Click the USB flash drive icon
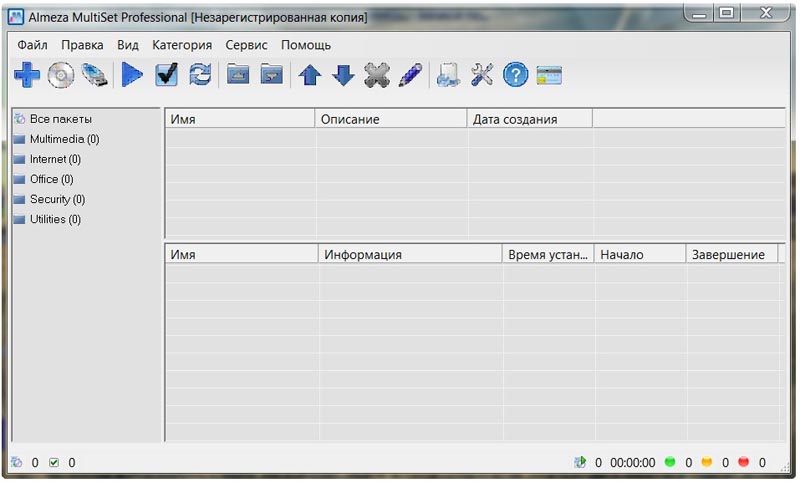This screenshot has width=800, height=483. click(x=95, y=75)
